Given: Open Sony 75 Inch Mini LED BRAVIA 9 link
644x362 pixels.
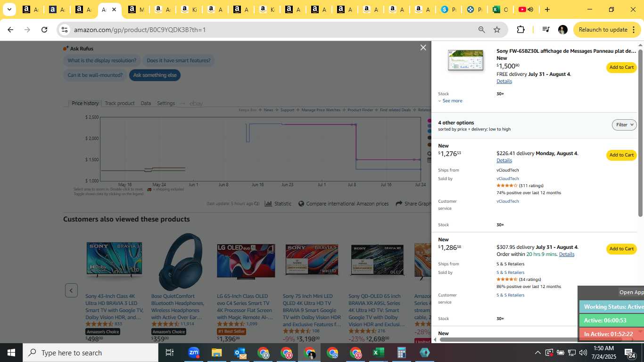Looking at the screenshot, I should pos(312,310).
